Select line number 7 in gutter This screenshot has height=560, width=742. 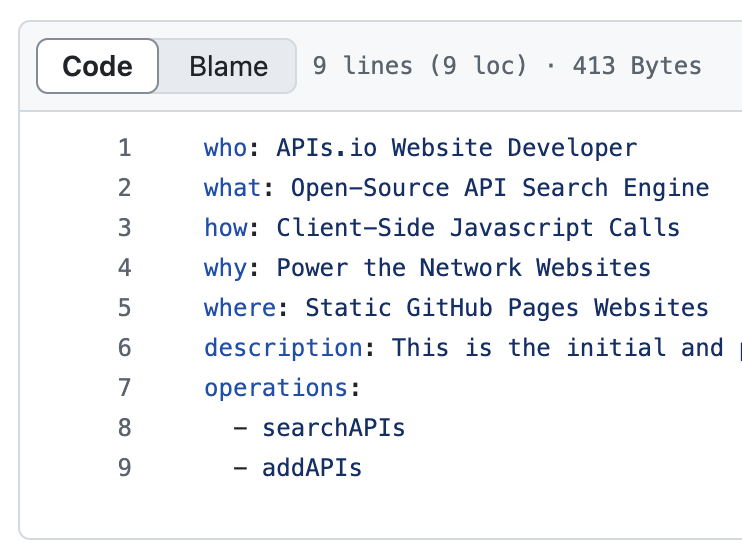tap(124, 388)
